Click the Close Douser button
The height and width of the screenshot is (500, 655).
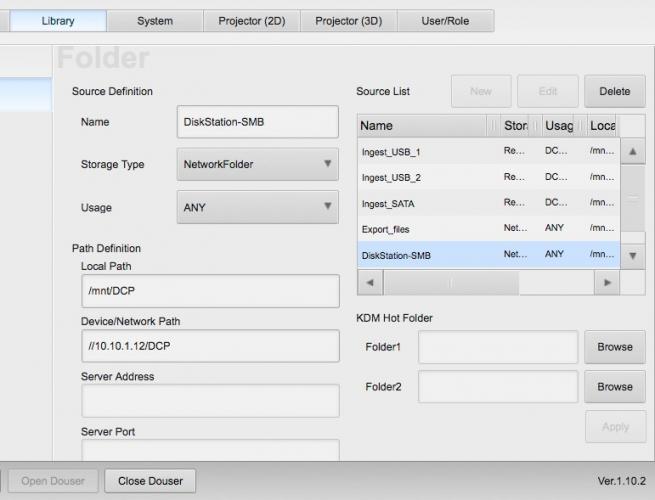tap(150, 481)
